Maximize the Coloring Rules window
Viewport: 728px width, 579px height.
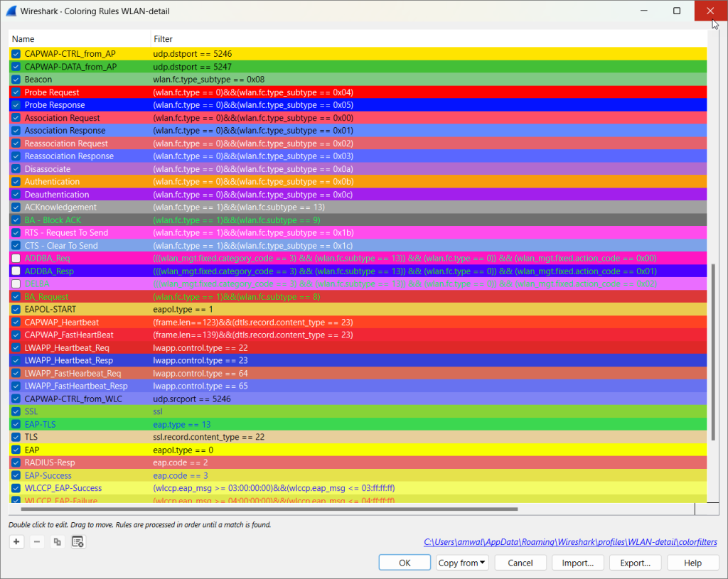pyautogui.click(x=676, y=11)
